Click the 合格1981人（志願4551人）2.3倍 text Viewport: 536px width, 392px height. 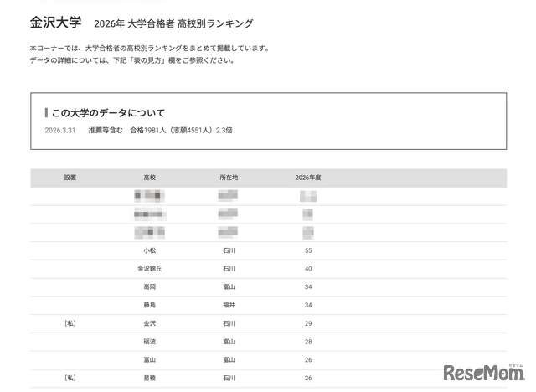tap(181, 130)
